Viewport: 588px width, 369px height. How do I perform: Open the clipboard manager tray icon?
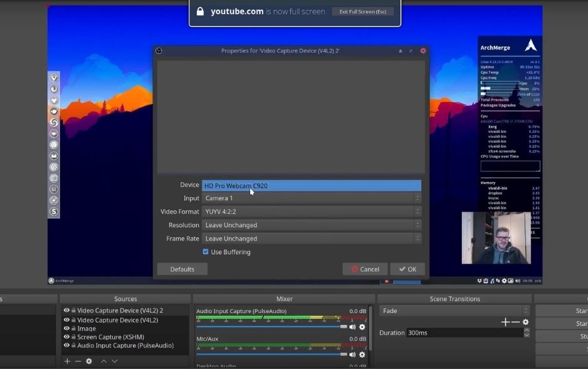pos(486,281)
